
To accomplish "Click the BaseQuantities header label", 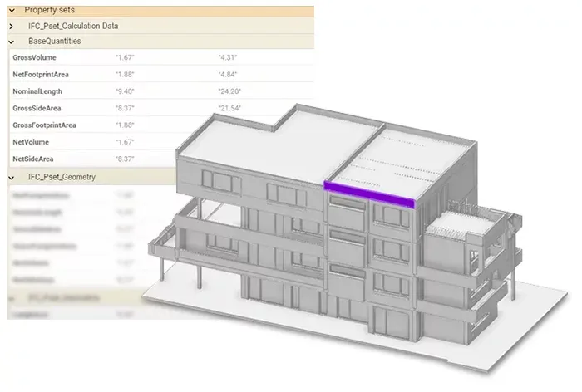I will (55, 42).
